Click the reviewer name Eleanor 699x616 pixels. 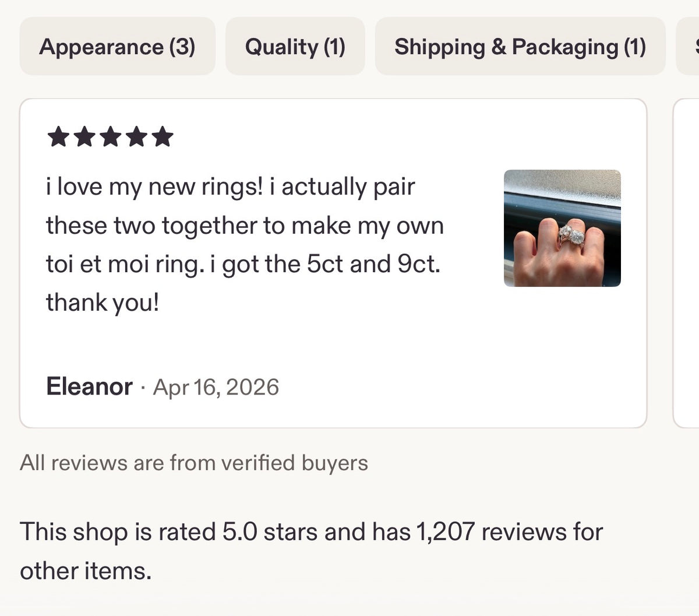(x=89, y=386)
